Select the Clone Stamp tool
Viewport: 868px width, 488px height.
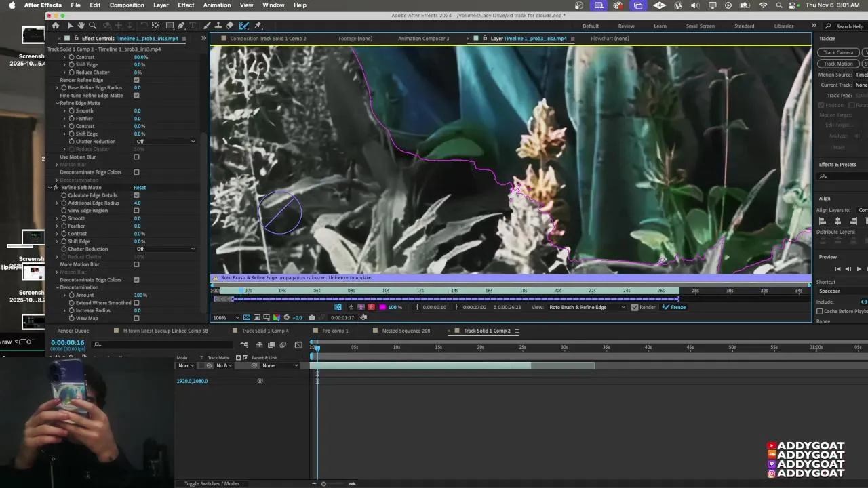coord(218,26)
